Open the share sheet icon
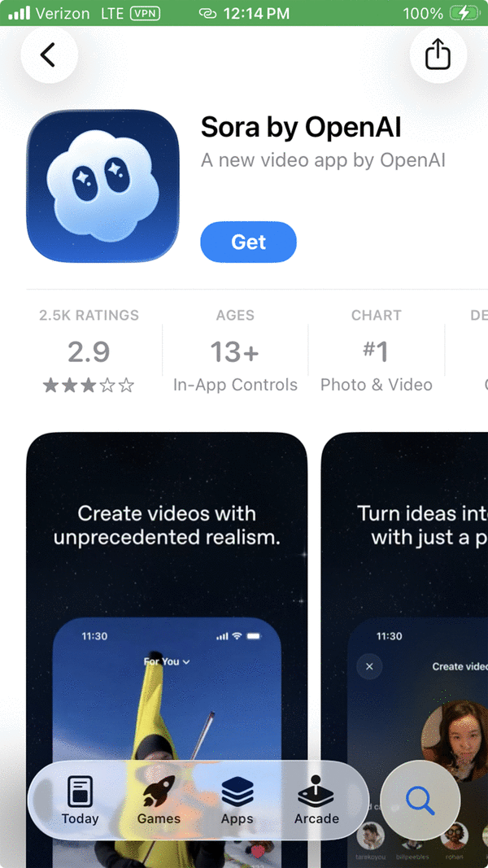Screen dimensions: 488x868 tap(438, 55)
